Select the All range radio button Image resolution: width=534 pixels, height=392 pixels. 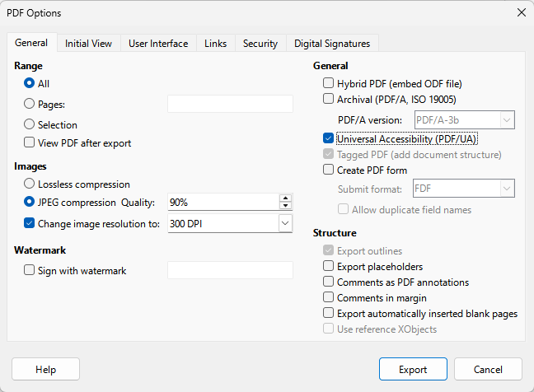tap(30, 83)
